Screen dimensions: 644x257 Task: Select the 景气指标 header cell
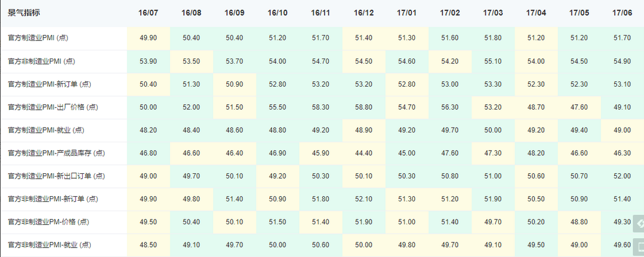tap(24, 12)
